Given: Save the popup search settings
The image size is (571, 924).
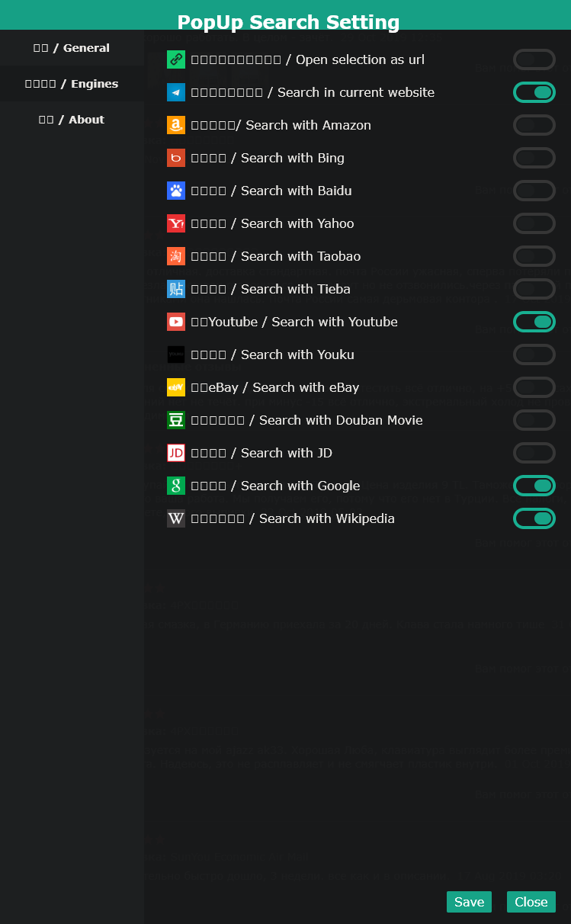Looking at the screenshot, I should point(469,902).
